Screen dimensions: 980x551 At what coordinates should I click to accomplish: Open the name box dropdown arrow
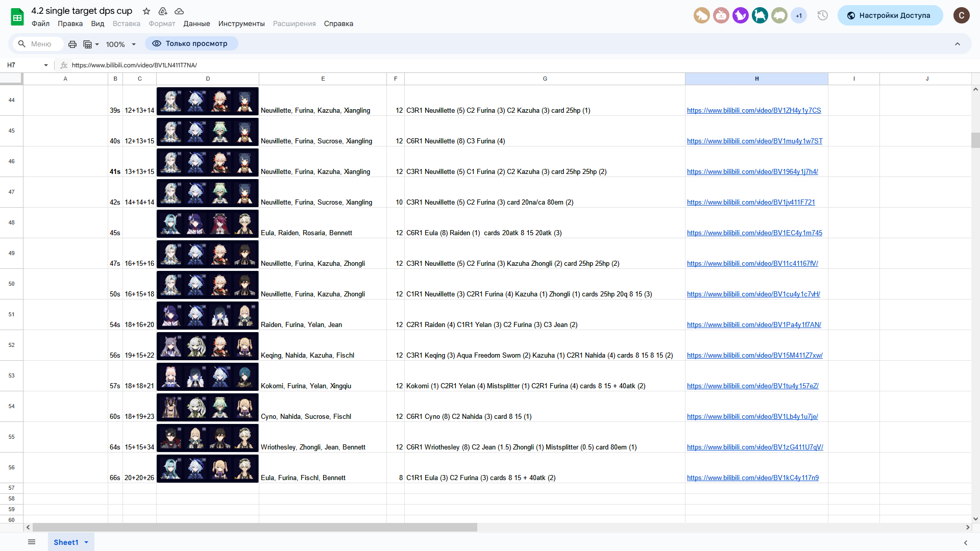pos(46,65)
